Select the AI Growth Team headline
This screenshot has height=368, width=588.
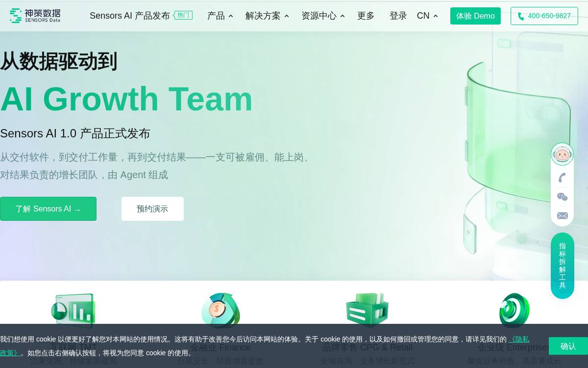coord(126,99)
